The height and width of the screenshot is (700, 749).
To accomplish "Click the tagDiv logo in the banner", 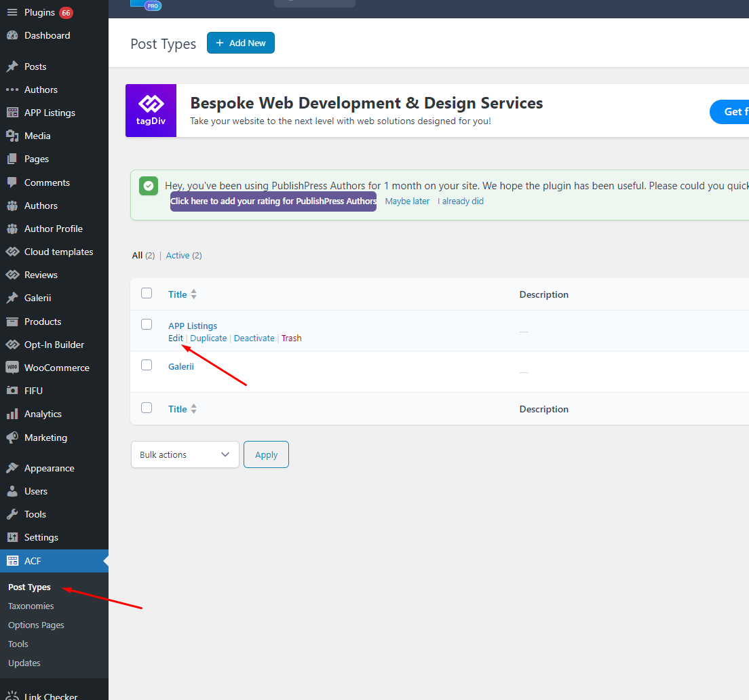I will [x=151, y=111].
